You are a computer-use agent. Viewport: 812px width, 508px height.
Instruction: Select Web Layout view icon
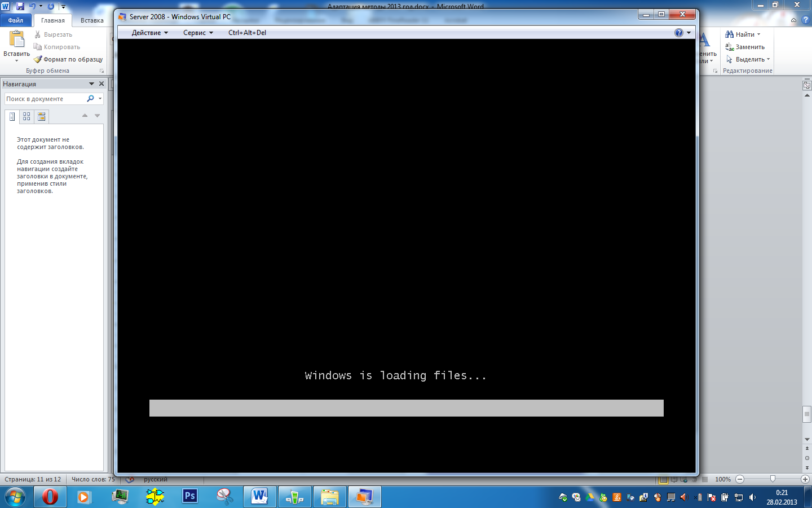point(684,480)
